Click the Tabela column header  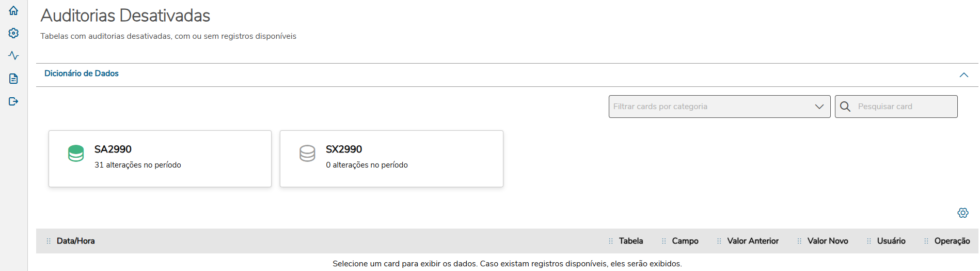[631, 241]
